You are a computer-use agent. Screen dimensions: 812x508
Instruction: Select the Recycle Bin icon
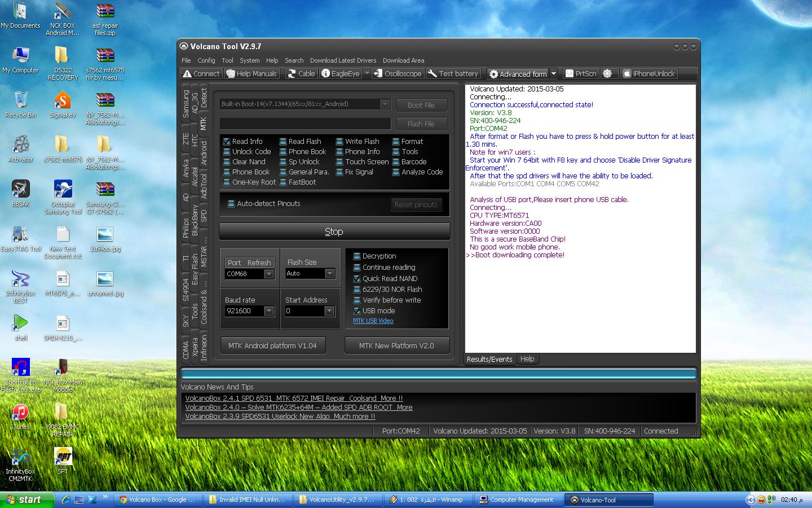[21, 104]
